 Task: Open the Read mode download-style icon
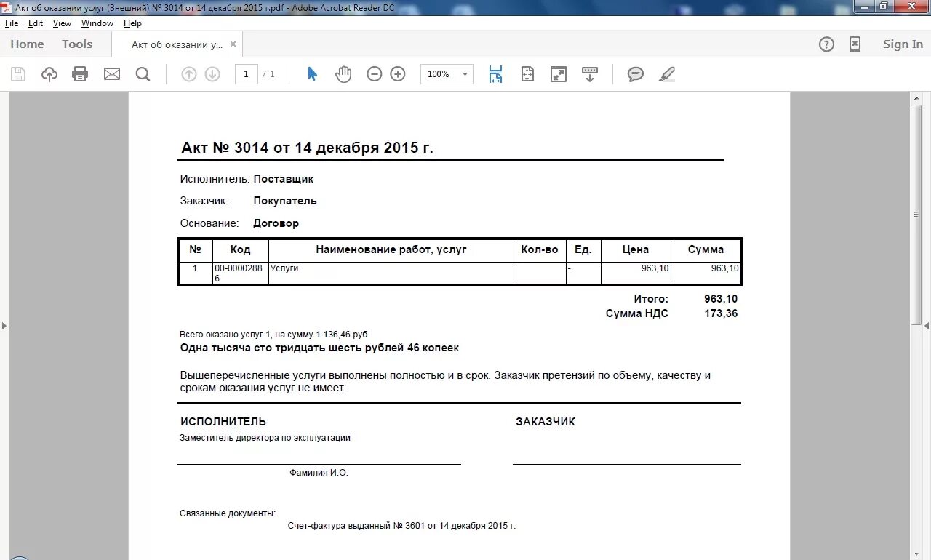pyautogui.click(x=590, y=73)
